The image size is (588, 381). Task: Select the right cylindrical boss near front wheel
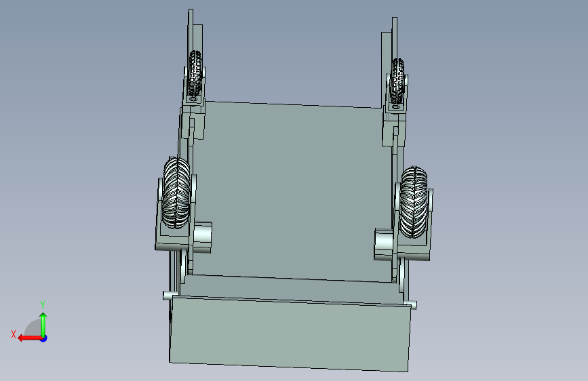(x=384, y=245)
